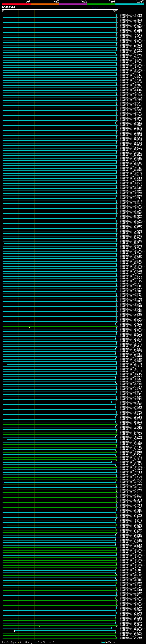Select the UniRef100_P47836 label
146x644 pixels.
131,80
